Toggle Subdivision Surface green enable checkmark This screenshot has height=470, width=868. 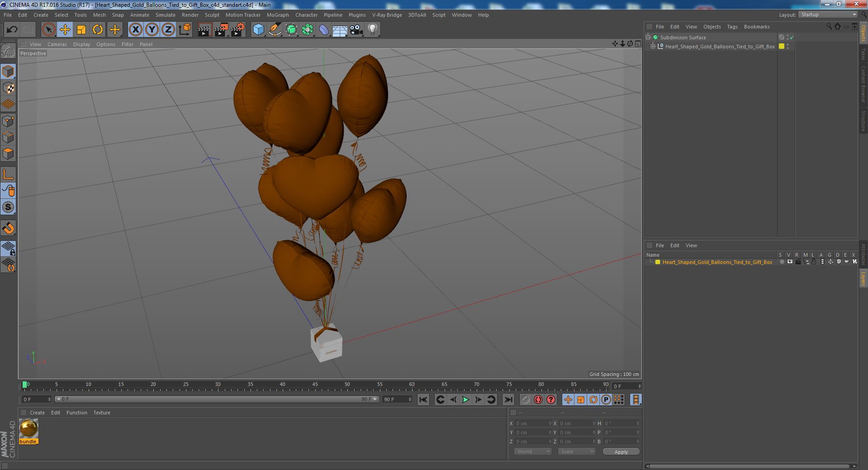tap(792, 38)
